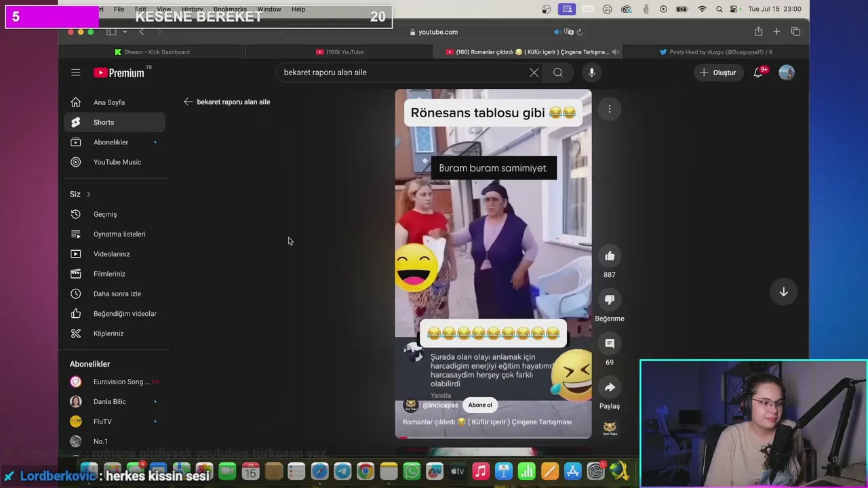Viewport: 868px width, 488px height.
Task: Dislike the Short (Beğenme)
Action: coord(610,300)
